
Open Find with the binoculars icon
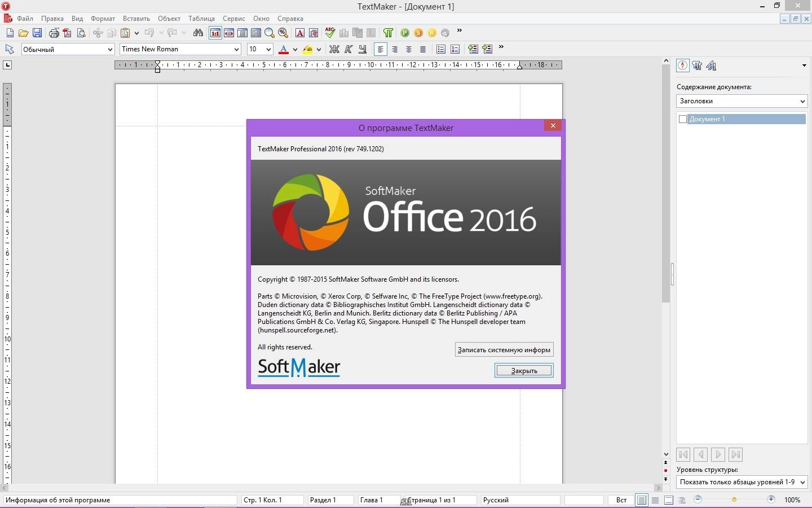click(198, 33)
